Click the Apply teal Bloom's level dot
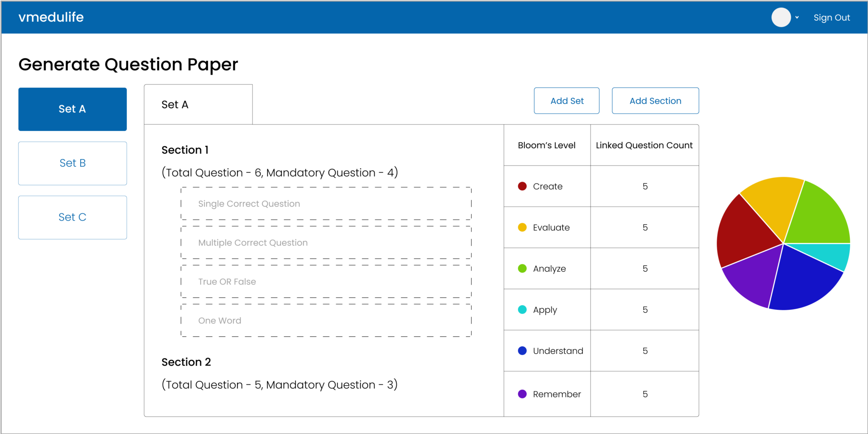 pos(522,309)
